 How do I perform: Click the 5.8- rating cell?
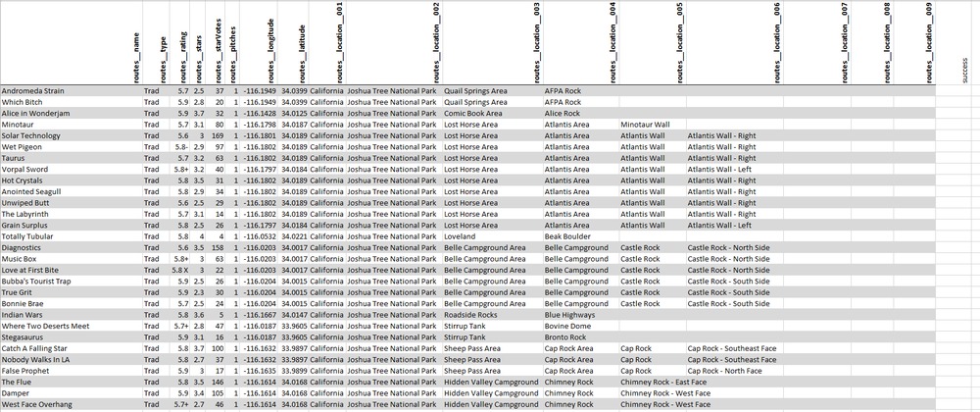(x=179, y=147)
